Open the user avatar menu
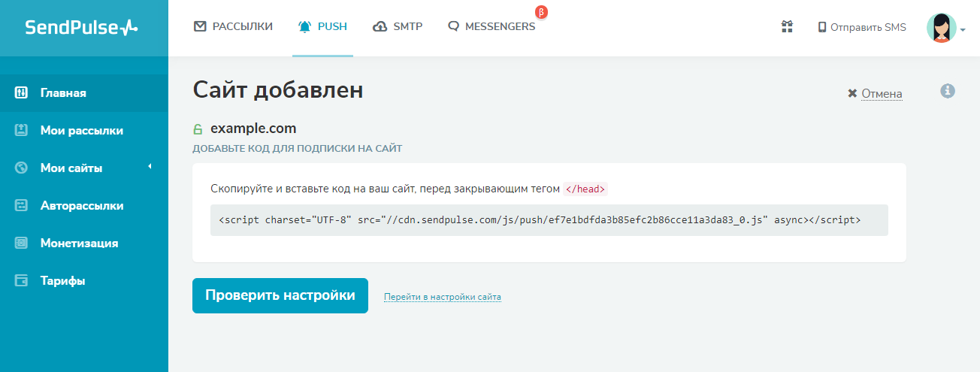The width and height of the screenshot is (980, 372). point(942,28)
